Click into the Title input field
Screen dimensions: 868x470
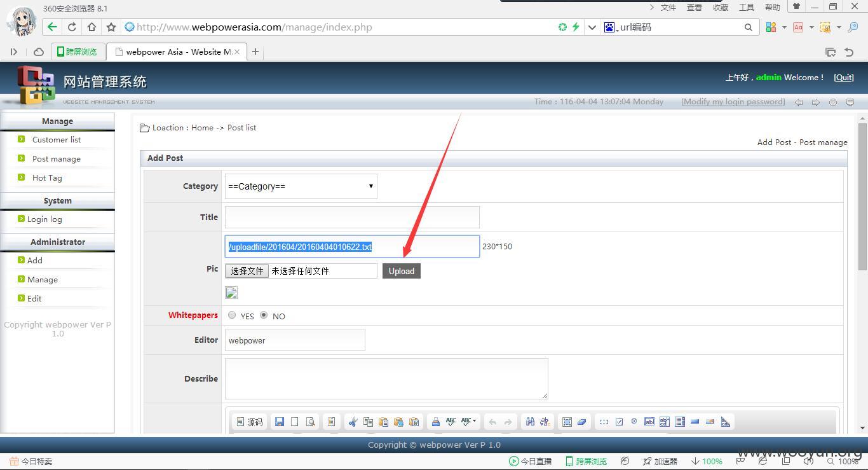(x=352, y=217)
